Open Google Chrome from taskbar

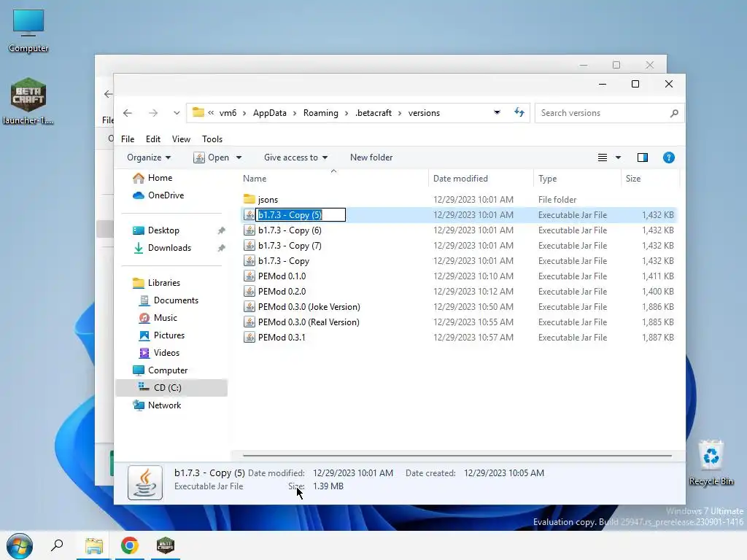(x=130, y=545)
